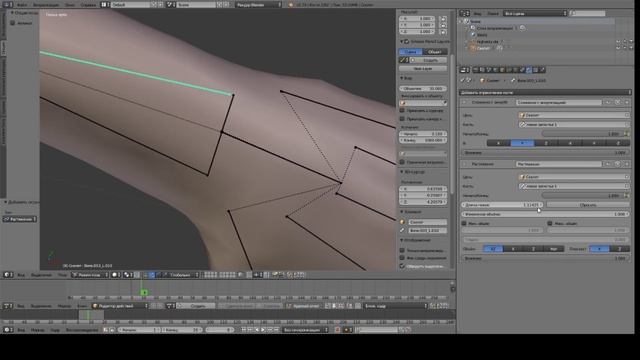Collapse the 3D-курсор panel
Viewport: 640px width, 360px height.
click(402, 172)
